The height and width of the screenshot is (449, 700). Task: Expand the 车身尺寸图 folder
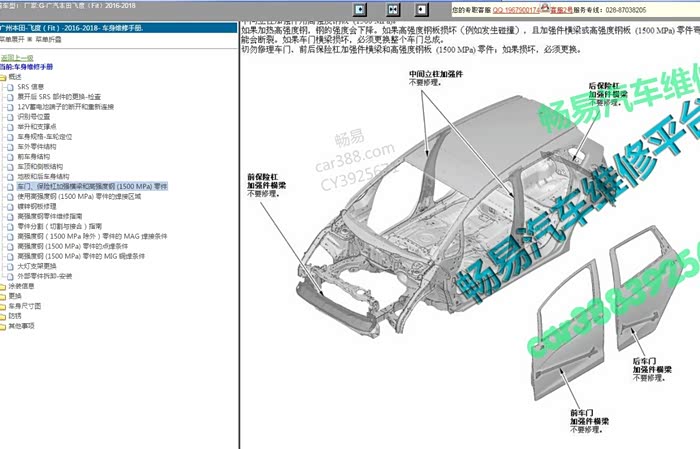[20, 305]
